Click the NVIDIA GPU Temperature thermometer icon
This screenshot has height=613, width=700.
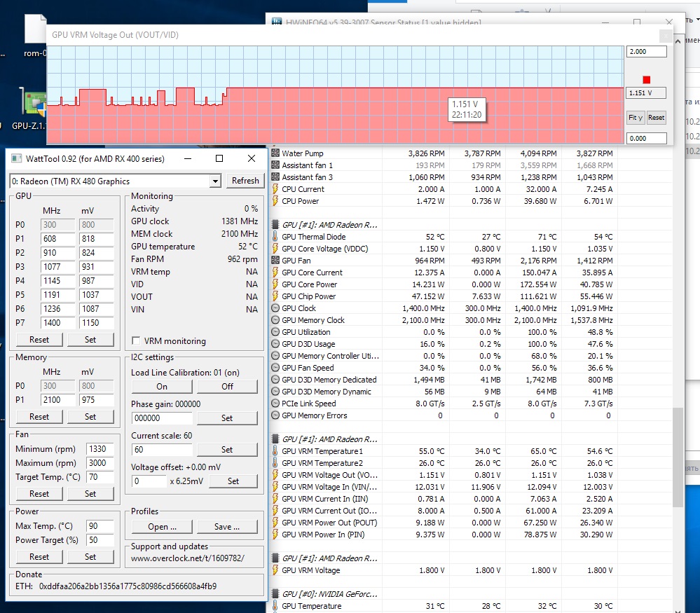pos(275,606)
